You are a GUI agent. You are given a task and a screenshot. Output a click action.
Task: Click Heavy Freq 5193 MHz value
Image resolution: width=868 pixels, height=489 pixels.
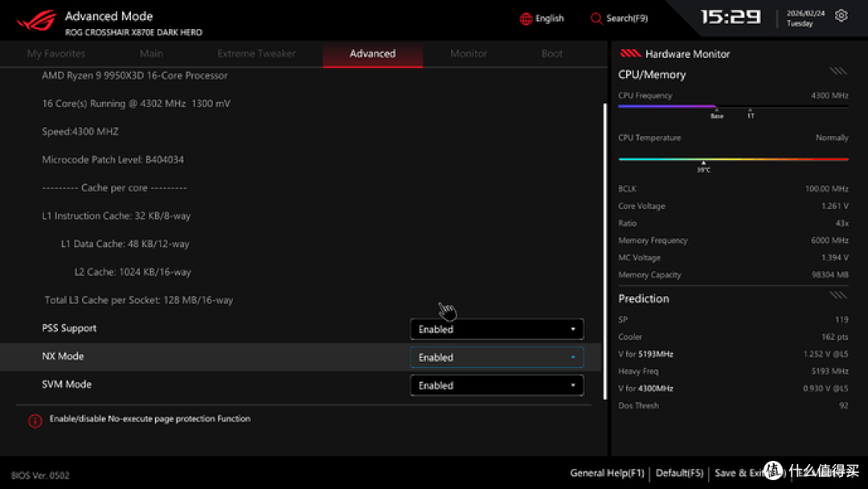tap(829, 371)
